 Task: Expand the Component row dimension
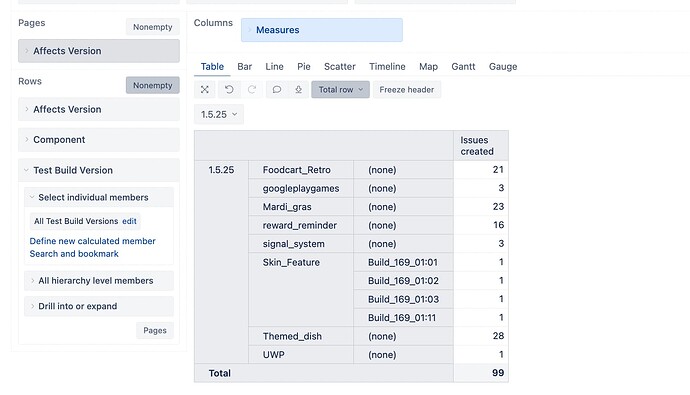pos(99,140)
